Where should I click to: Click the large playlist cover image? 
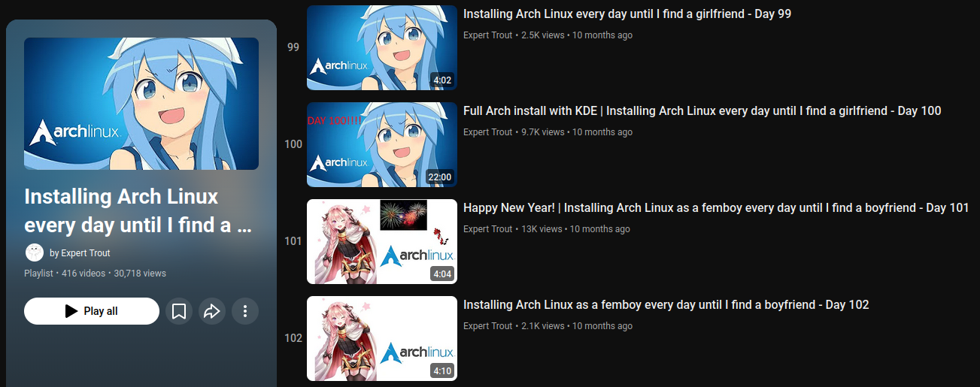[x=141, y=104]
